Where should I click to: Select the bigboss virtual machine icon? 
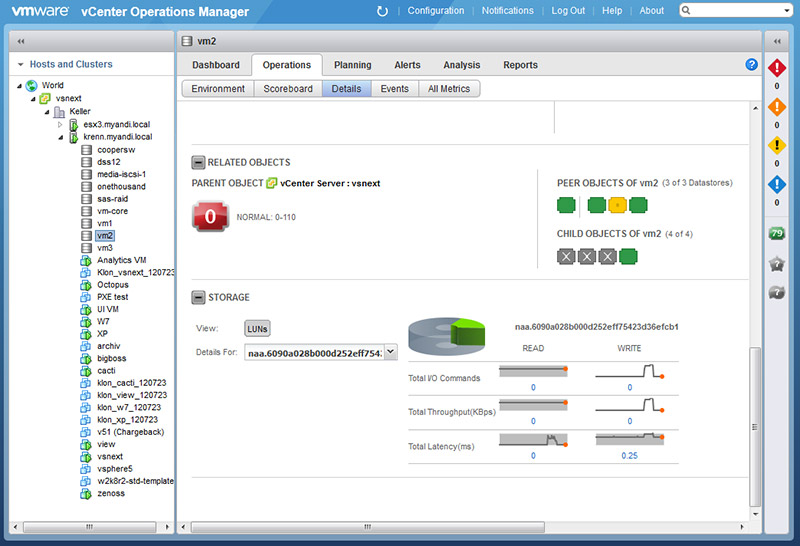point(86,359)
